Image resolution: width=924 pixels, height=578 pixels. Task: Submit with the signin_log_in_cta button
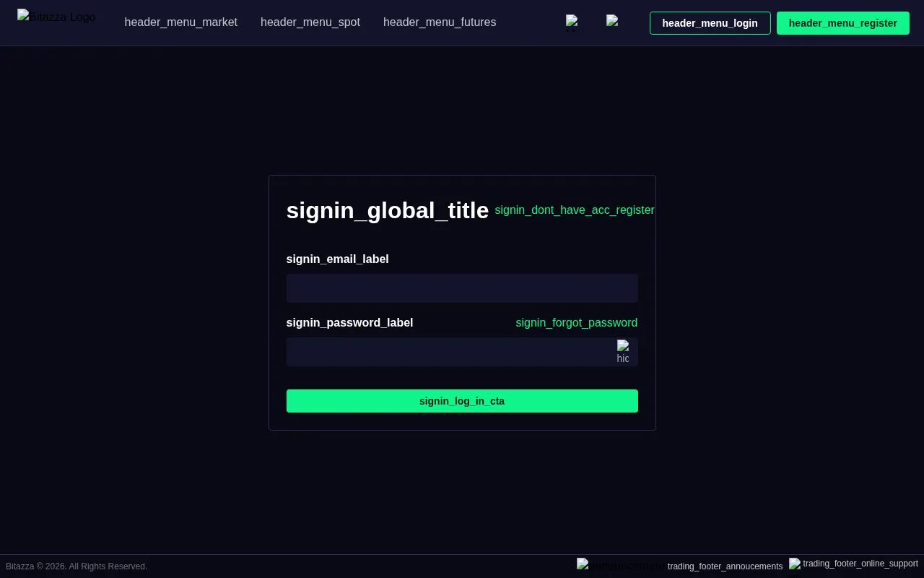462,401
